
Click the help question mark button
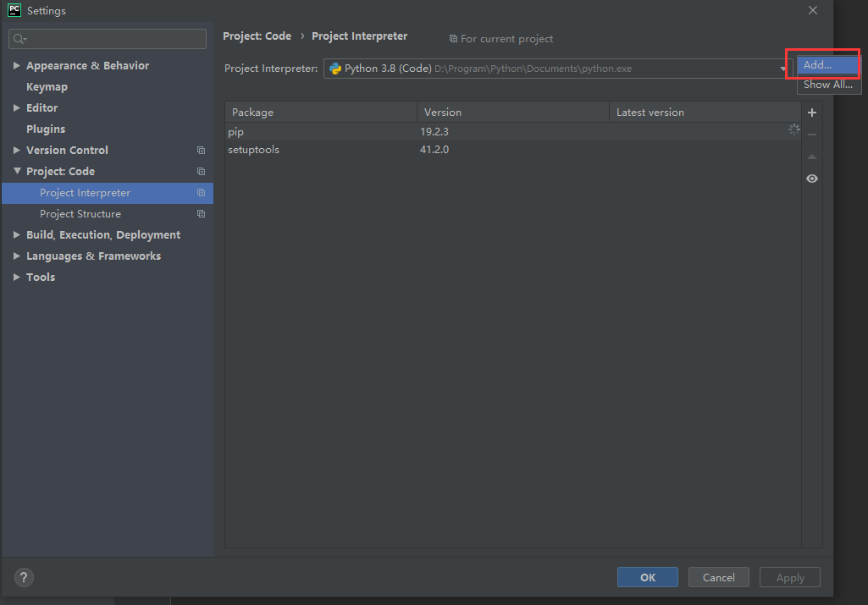coord(24,577)
